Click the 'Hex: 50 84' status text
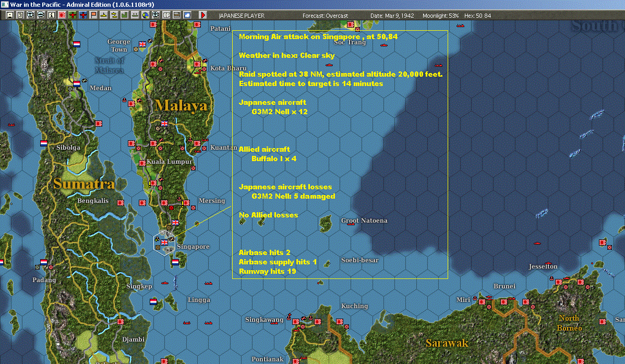The height and width of the screenshot is (364, 625). coord(477,16)
